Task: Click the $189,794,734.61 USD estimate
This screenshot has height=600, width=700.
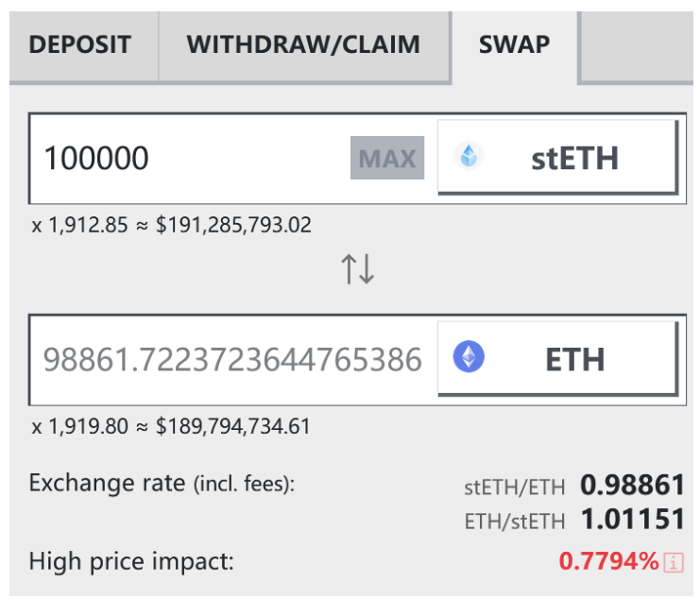Action: [232, 426]
